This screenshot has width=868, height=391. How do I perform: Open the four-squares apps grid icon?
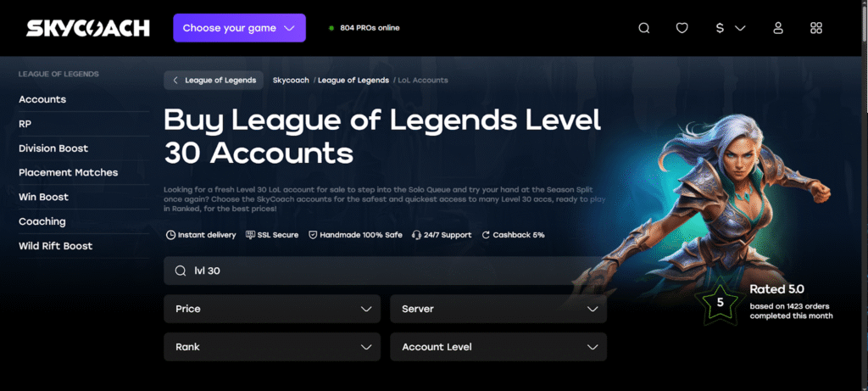tap(816, 28)
